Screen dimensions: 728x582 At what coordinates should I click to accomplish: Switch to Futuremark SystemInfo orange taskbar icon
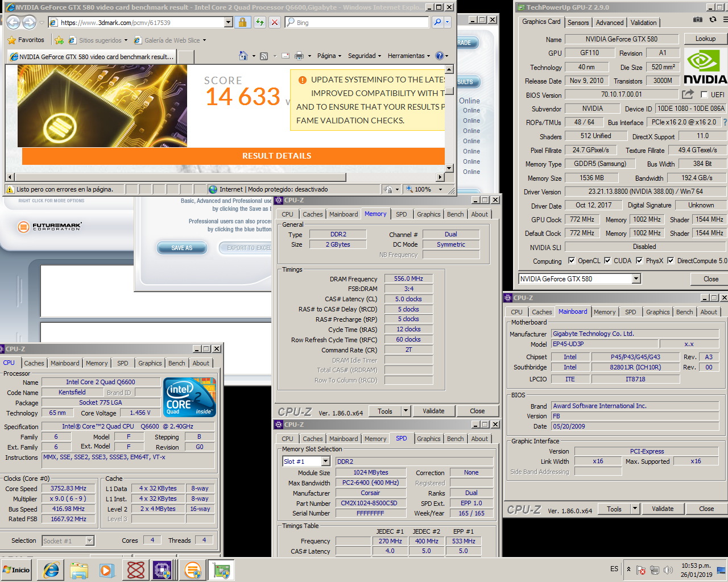point(193,570)
